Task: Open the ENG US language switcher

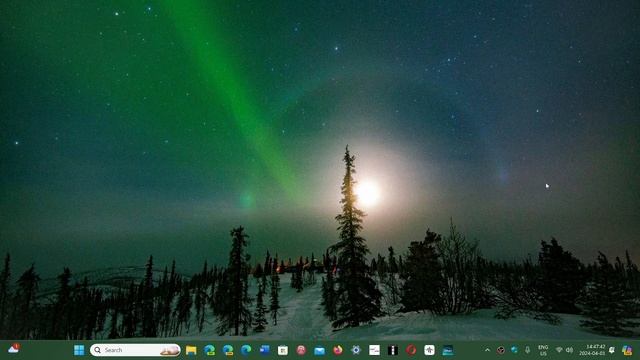Action: 543,350
